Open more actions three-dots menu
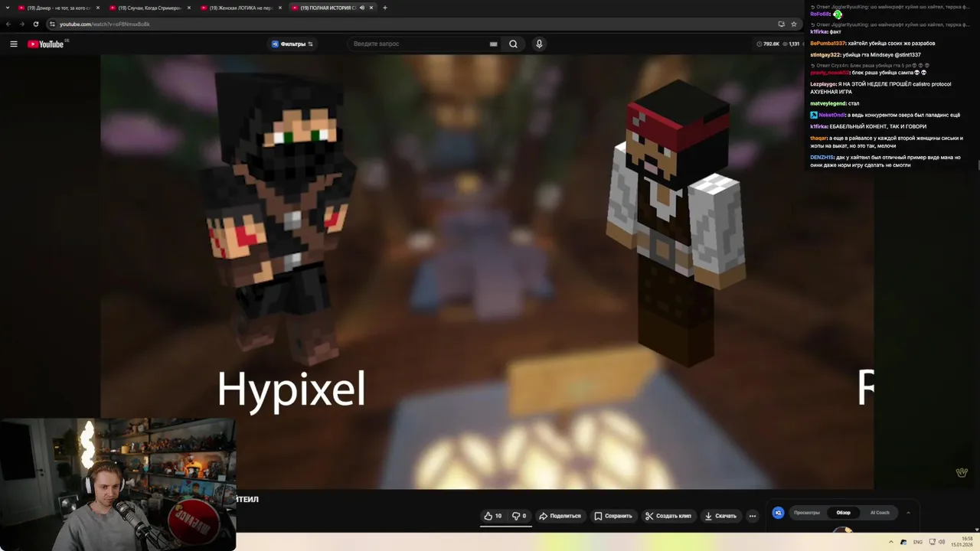 [x=753, y=516]
